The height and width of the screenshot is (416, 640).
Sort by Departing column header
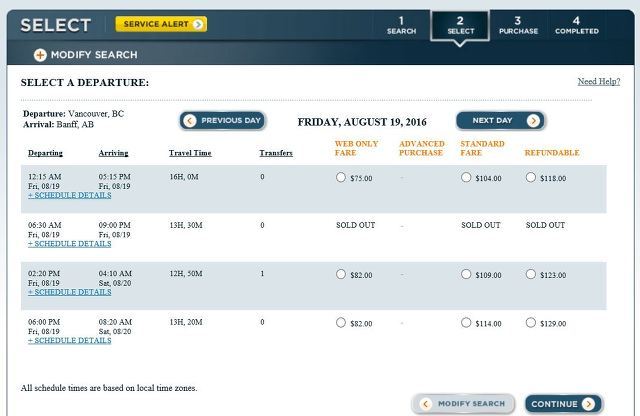(45, 153)
